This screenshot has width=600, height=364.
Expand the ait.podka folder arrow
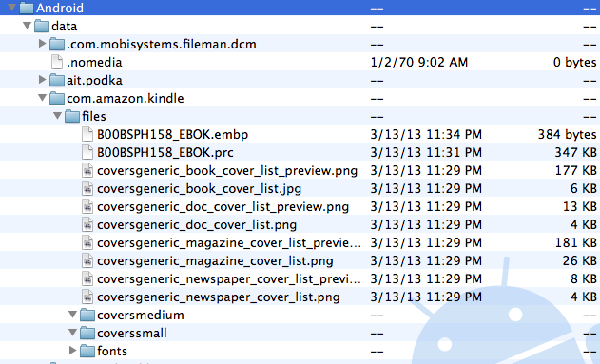point(43,79)
